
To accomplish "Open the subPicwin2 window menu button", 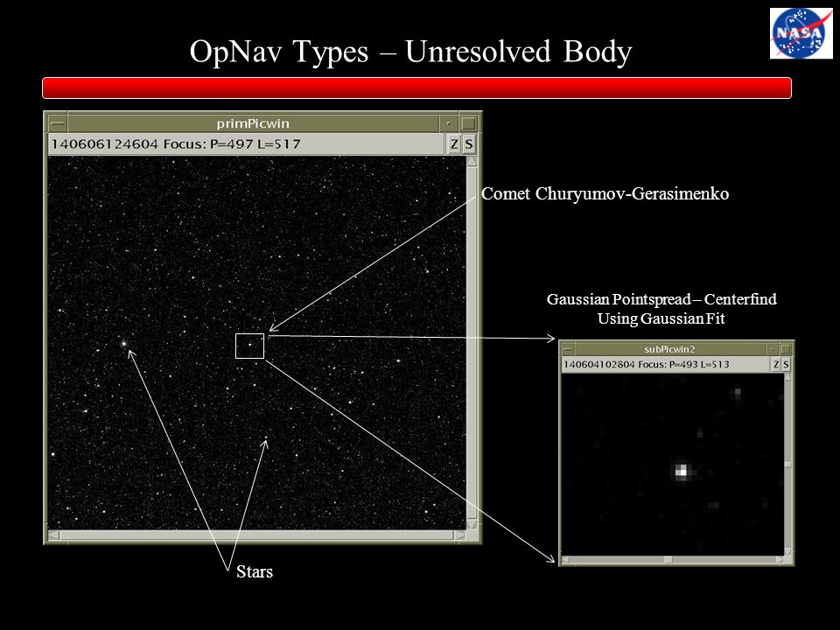I will coord(568,349).
